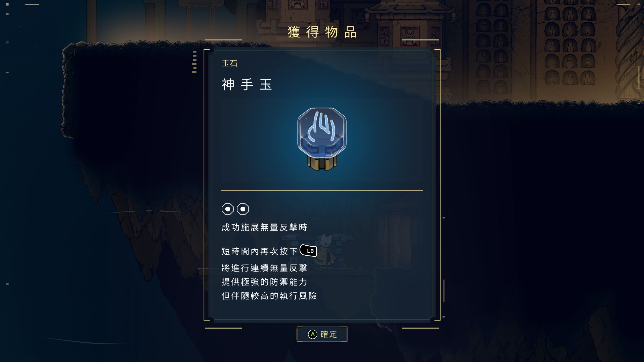Click the blue hand jade icon

tap(322, 139)
